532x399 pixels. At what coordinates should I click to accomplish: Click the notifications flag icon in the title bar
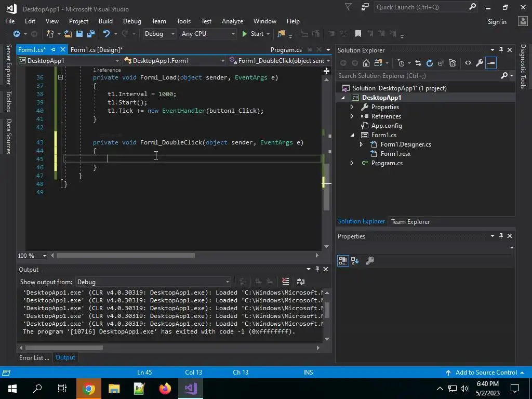pyautogui.click(x=349, y=7)
